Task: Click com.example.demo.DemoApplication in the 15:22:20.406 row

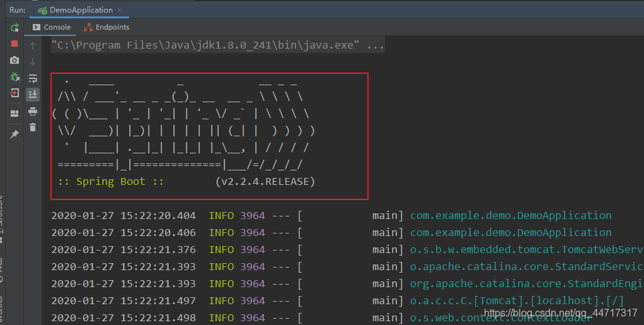Action: (x=511, y=232)
